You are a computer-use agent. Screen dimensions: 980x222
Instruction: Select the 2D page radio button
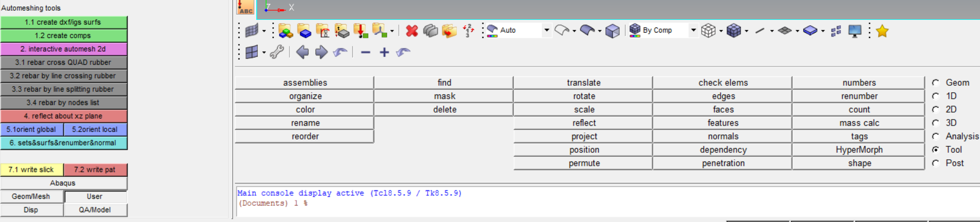pos(936,109)
